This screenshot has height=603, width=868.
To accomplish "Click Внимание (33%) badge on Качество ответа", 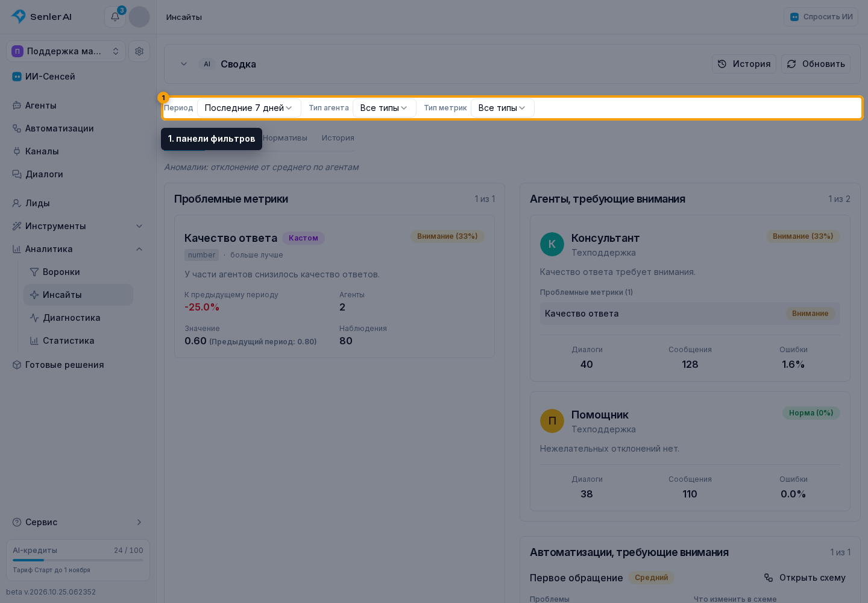I will [x=447, y=236].
